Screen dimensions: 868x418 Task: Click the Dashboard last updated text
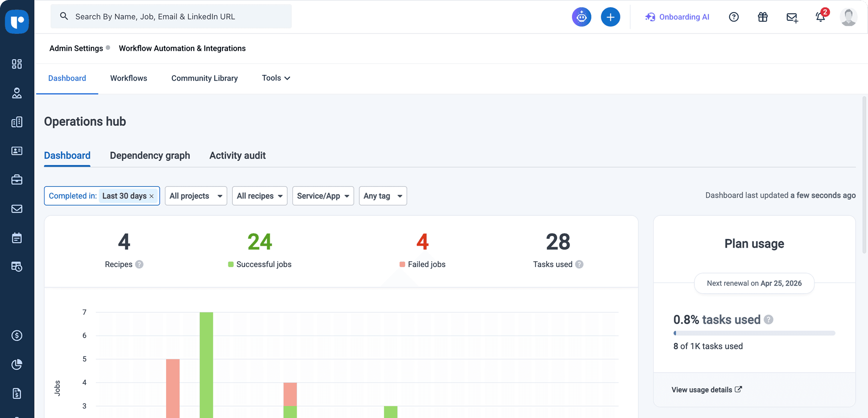780,195
